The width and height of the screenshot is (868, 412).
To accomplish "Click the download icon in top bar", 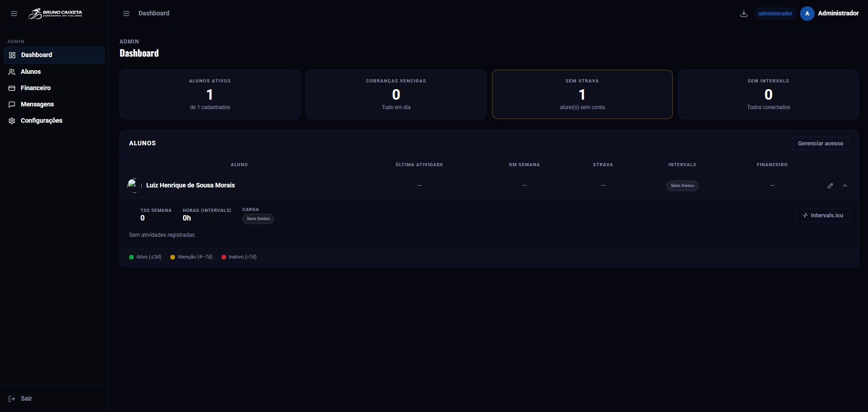I will coord(743,14).
